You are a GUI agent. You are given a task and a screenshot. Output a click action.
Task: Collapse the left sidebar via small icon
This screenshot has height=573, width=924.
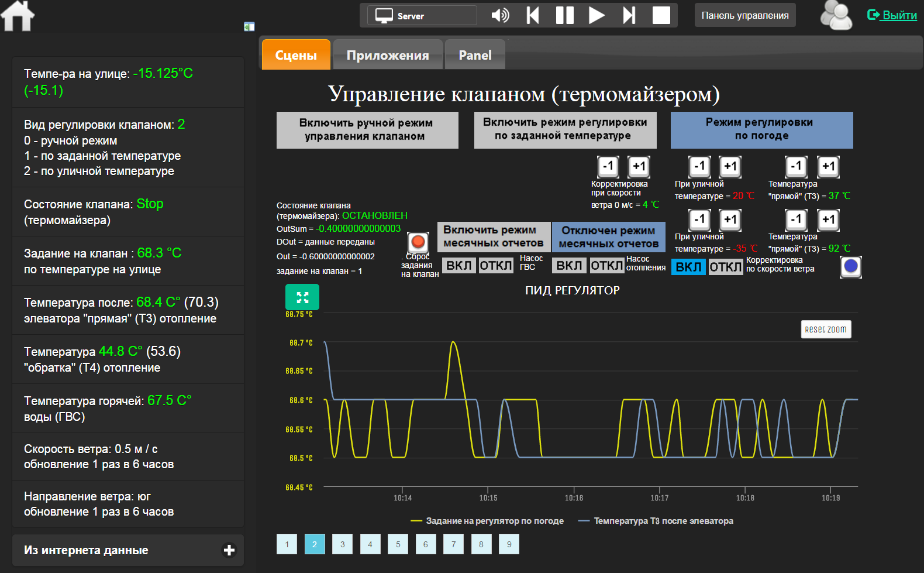[249, 26]
